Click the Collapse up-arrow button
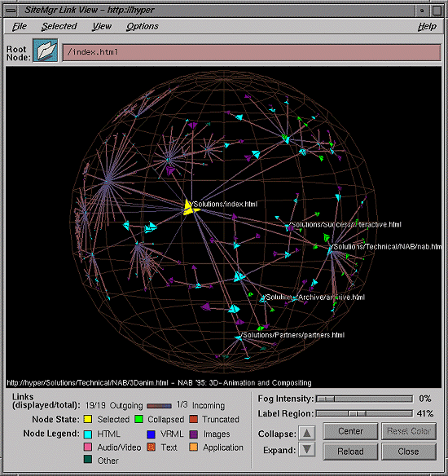The image size is (448, 476). 306,433
